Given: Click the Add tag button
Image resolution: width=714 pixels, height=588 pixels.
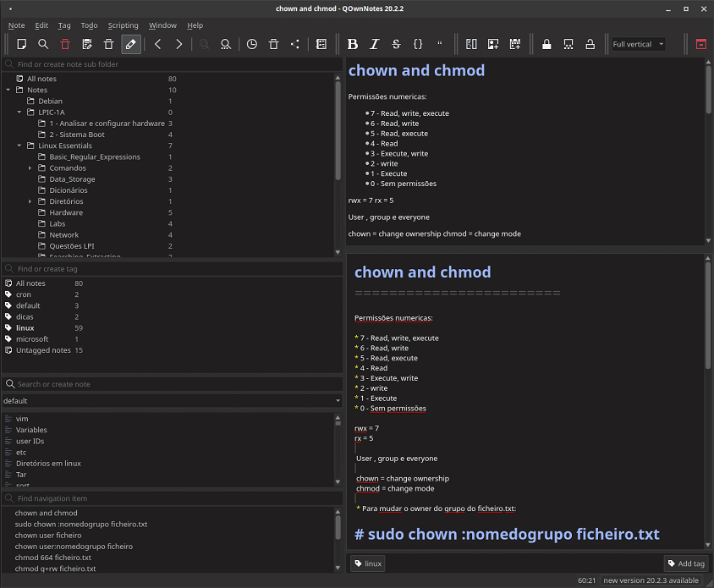Looking at the screenshot, I should (685, 563).
